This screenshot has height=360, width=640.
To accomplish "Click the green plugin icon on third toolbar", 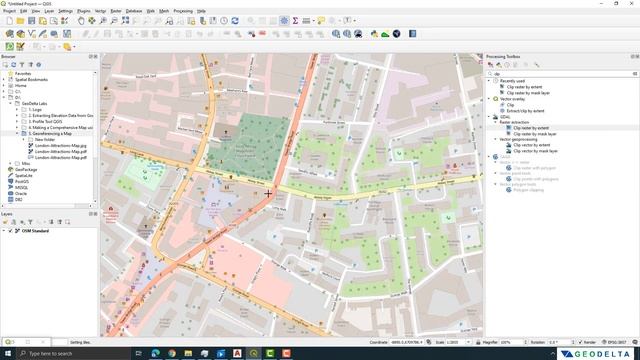I will click(9, 47).
